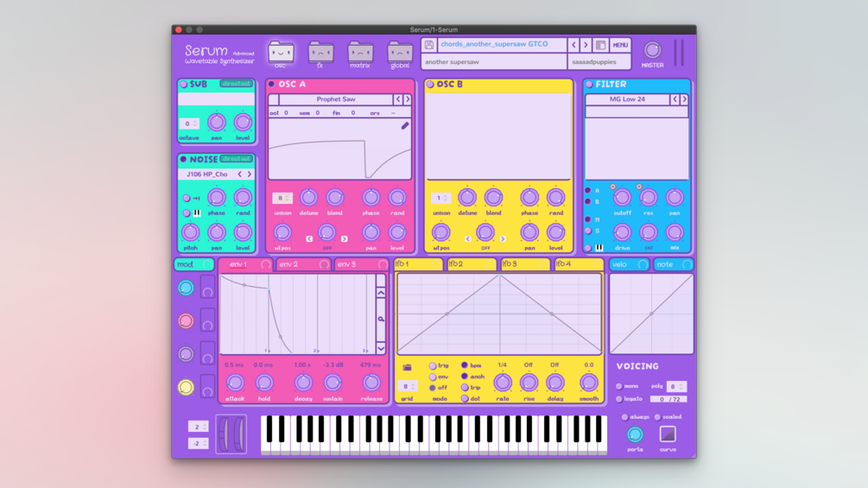The height and width of the screenshot is (488, 868).
Task: Click the mod source button
Action: [x=193, y=264]
